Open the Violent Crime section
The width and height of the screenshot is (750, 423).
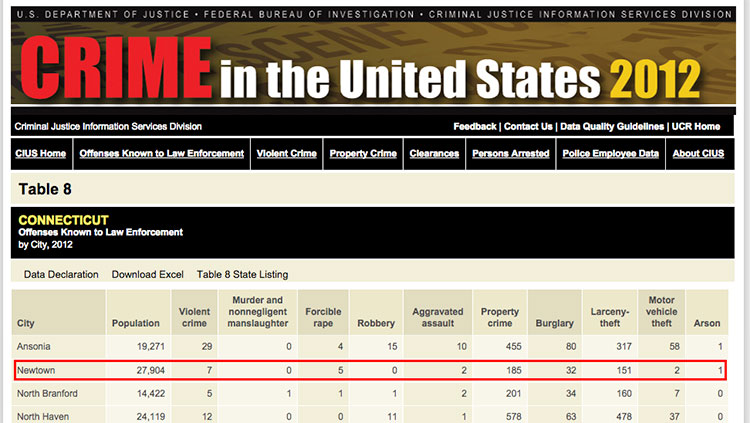[286, 153]
